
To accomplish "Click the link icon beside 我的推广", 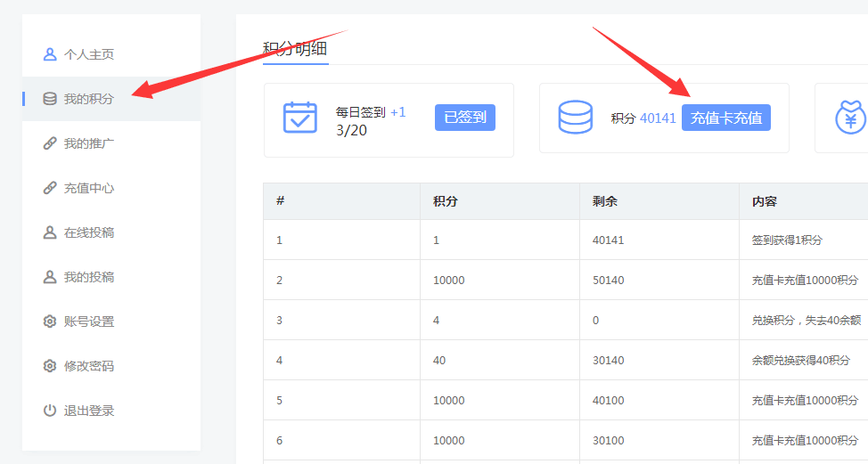I will 50,143.
